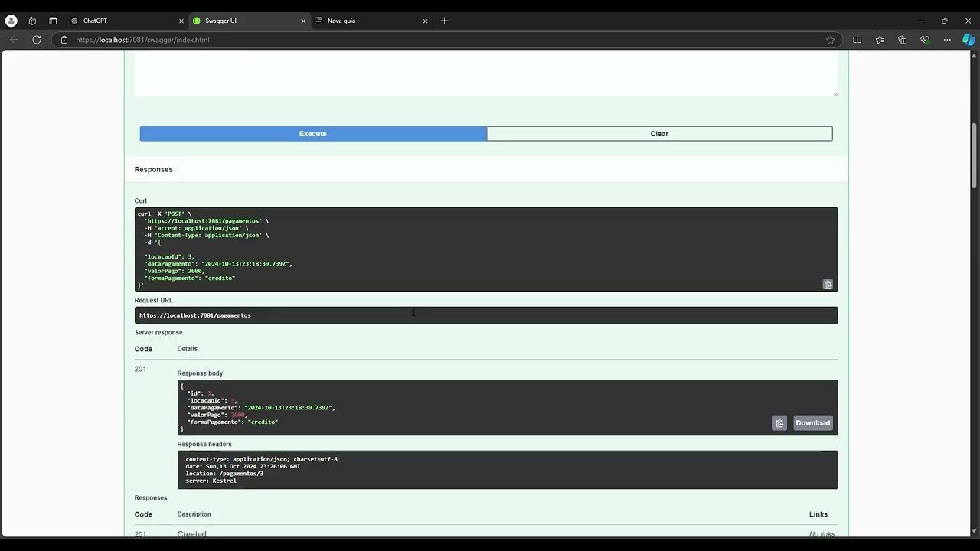
Task: Click the location: /pagamentos/3 header
Action: click(x=224, y=474)
